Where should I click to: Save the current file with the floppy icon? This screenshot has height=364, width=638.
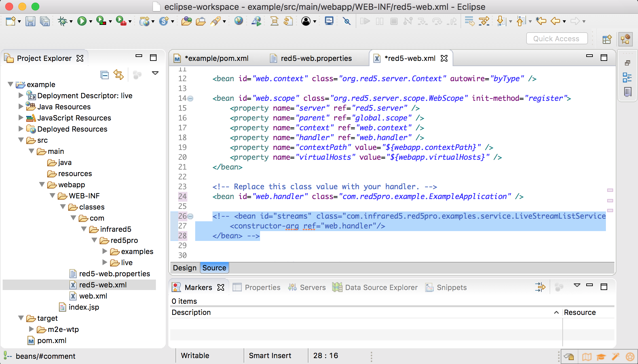coord(30,21)
